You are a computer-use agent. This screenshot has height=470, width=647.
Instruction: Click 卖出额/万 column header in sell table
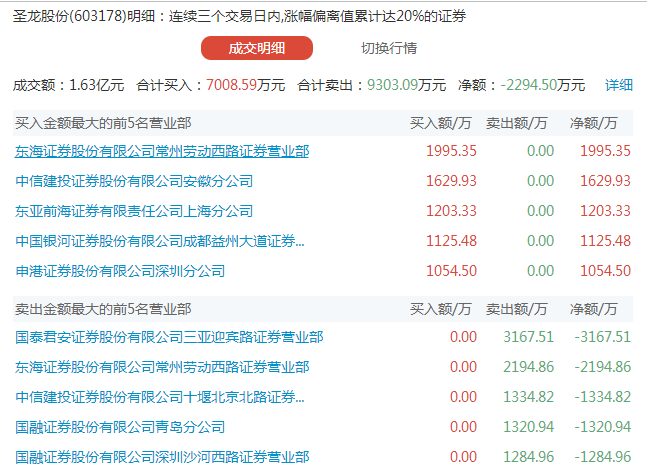tap(516, 309)
